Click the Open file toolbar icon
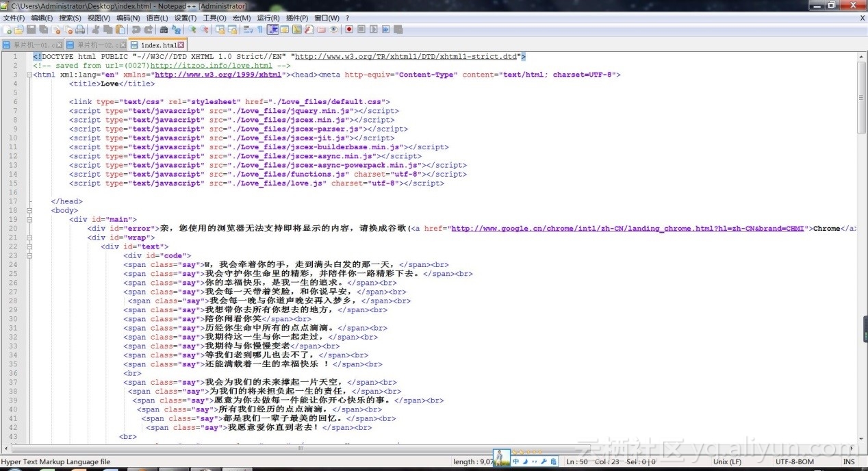 point(19,30)
